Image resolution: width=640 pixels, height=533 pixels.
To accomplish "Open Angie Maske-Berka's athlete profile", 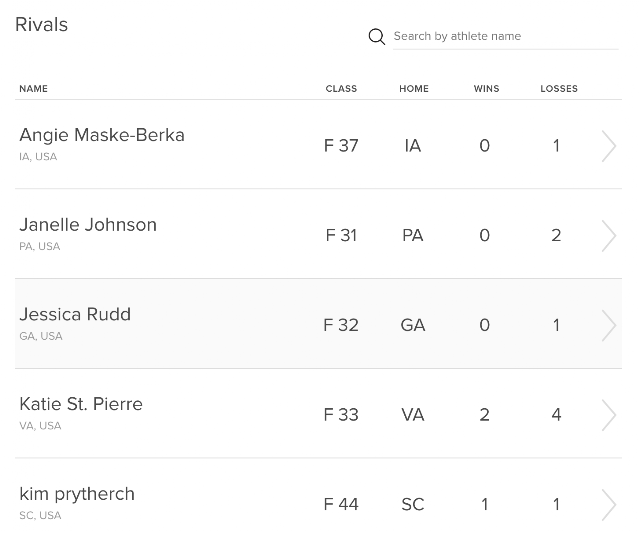I will tap(102, 135).
